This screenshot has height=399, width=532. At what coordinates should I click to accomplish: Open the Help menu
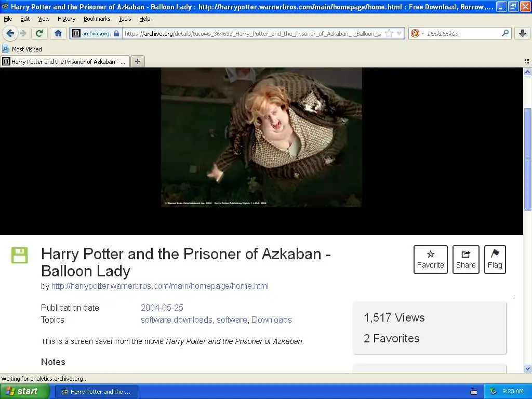[x=144, y=19]
